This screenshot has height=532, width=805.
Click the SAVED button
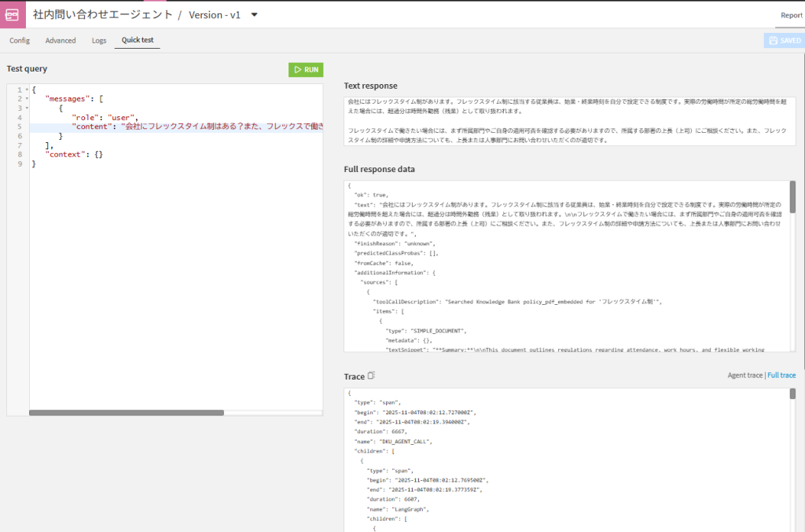784,41
